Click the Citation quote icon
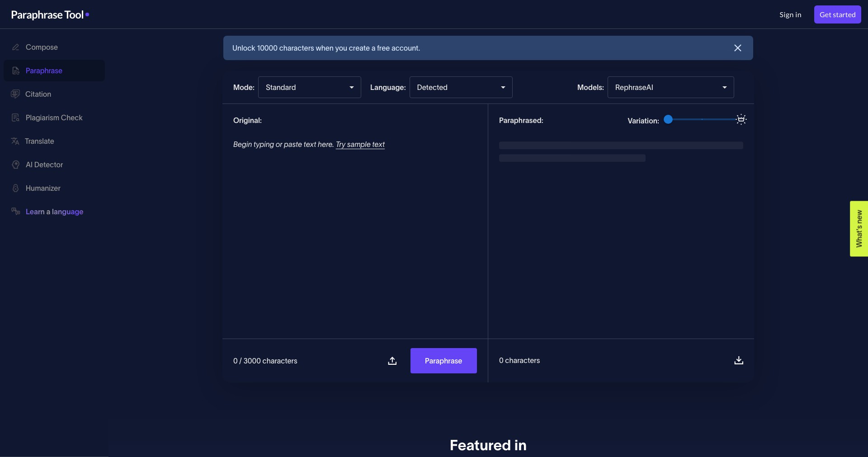This screenshot has height=457, width=868. point(15,94)
